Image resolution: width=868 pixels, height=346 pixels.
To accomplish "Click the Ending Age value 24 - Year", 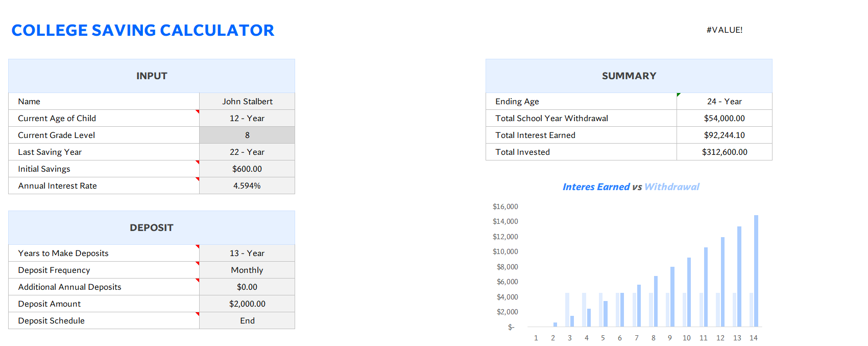I will 725,101.
